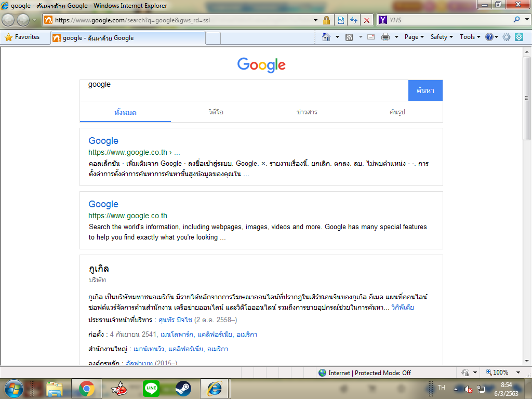Open the เมาน์เทนวิว, แคลิฟอร์เนีย, อเมริกา link
The width and height of the screenshot is (532, 399).
coord(180,349)
